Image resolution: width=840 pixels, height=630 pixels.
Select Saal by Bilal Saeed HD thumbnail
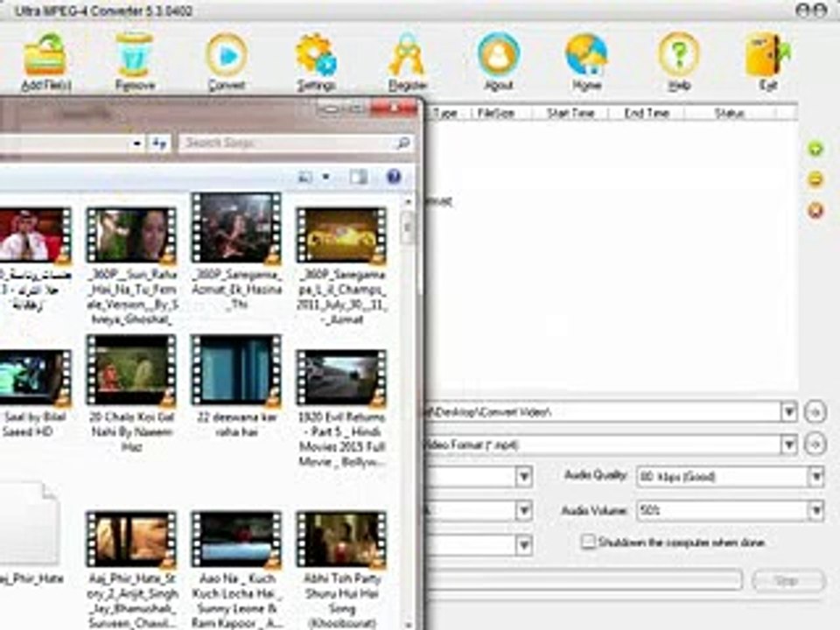coord(35,378)
